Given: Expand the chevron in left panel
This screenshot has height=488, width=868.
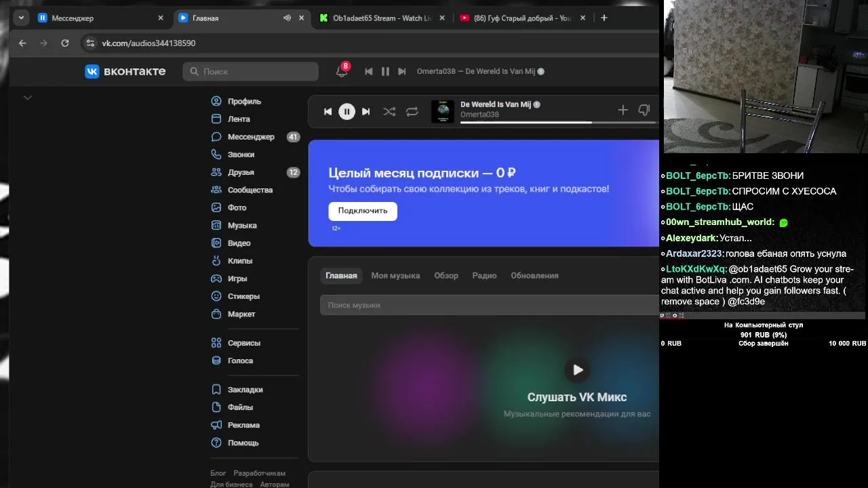Looking at the screenshot, I should tap(28, 98).
